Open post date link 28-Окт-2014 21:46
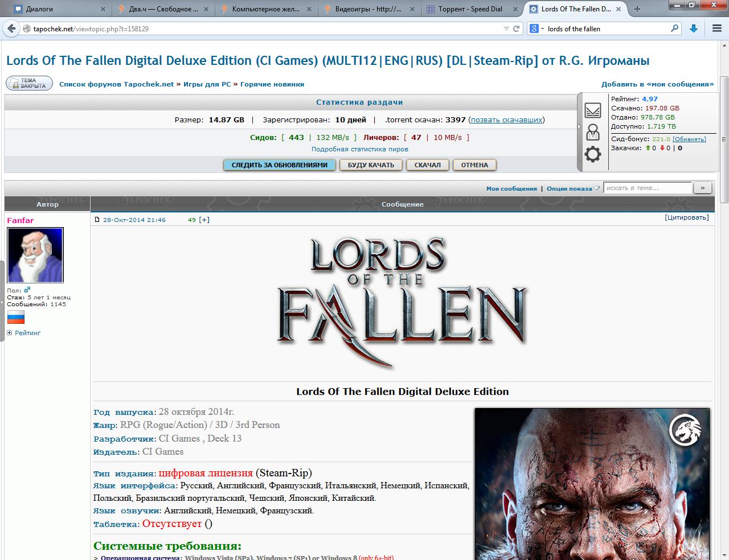This screenshot has width=729, height=560. coord(134,220)
